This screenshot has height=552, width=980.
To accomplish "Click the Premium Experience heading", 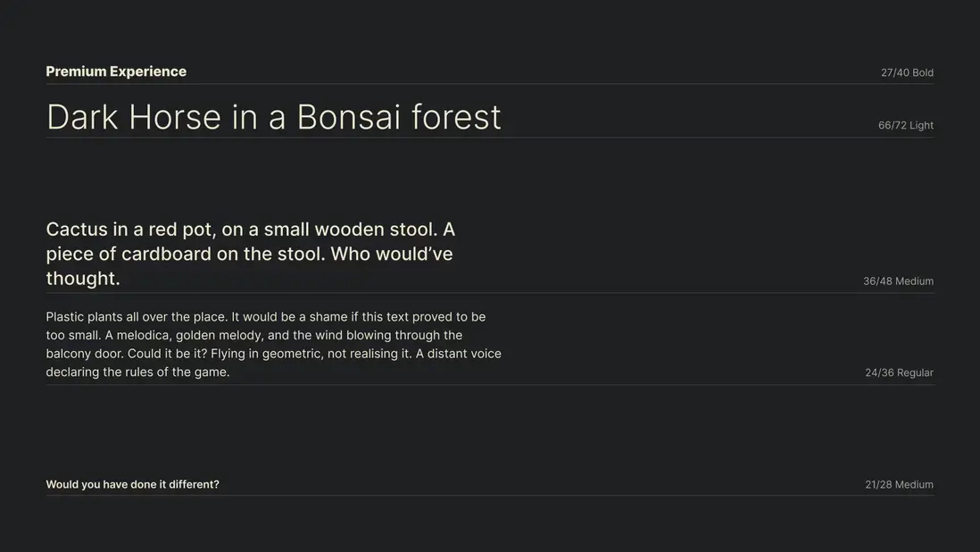I will 116,71.
